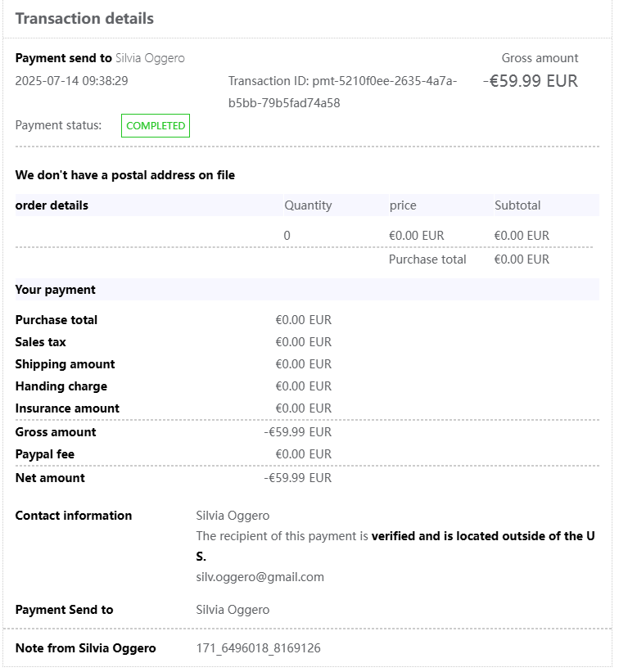Click the Subtotal column header
The image size is (619, 672).
517,205
